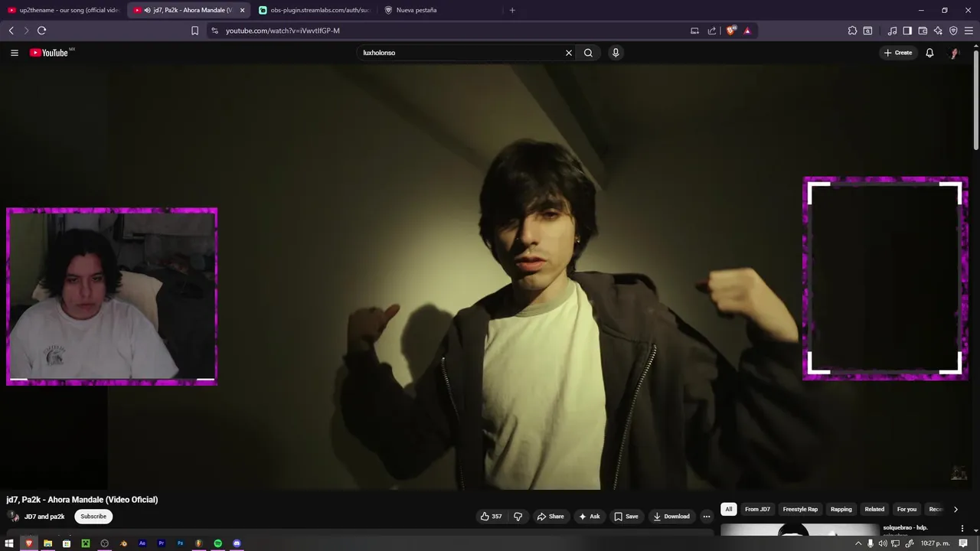Open site settings icon beside the URL
Viewport: 980px width, 551px height.
(214, 31)
